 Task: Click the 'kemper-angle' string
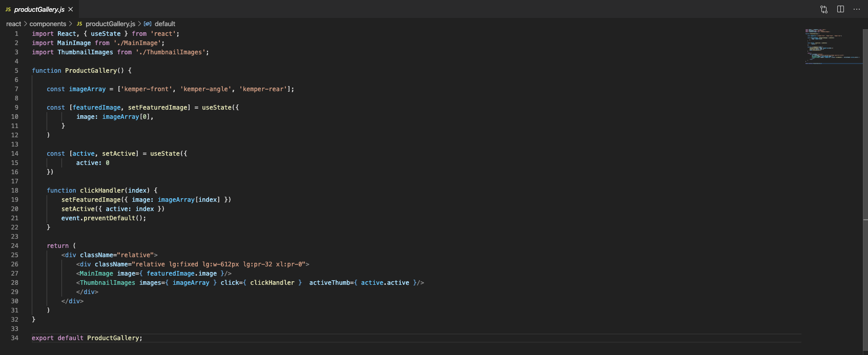205,89
